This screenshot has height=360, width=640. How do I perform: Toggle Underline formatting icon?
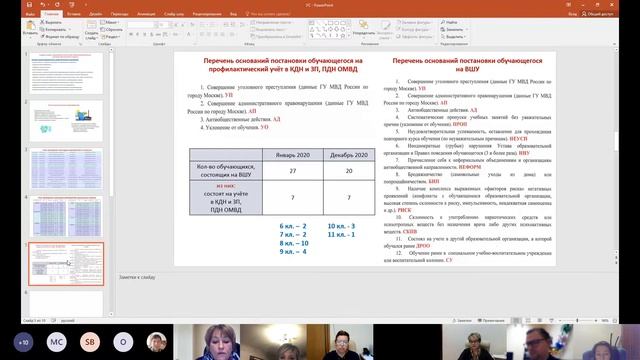click(x=144, y=34)
